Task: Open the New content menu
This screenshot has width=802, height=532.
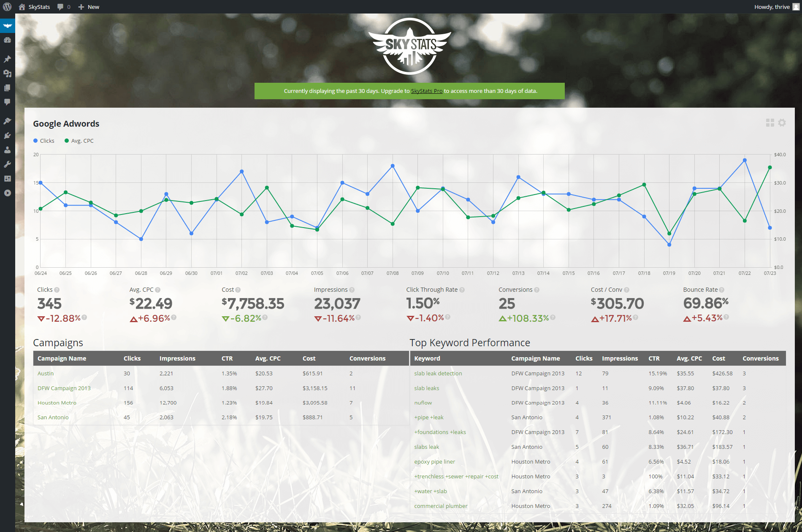Action: click(x=89, y=7)
